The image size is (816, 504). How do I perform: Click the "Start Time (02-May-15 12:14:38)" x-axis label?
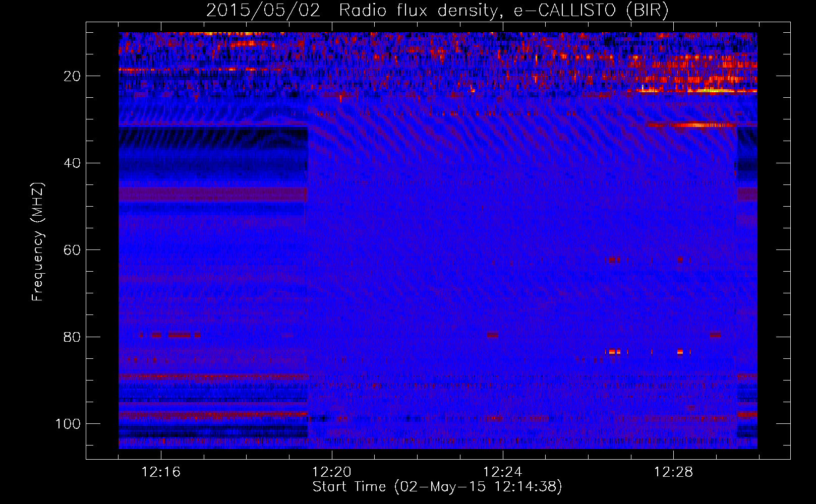(437, 487)
